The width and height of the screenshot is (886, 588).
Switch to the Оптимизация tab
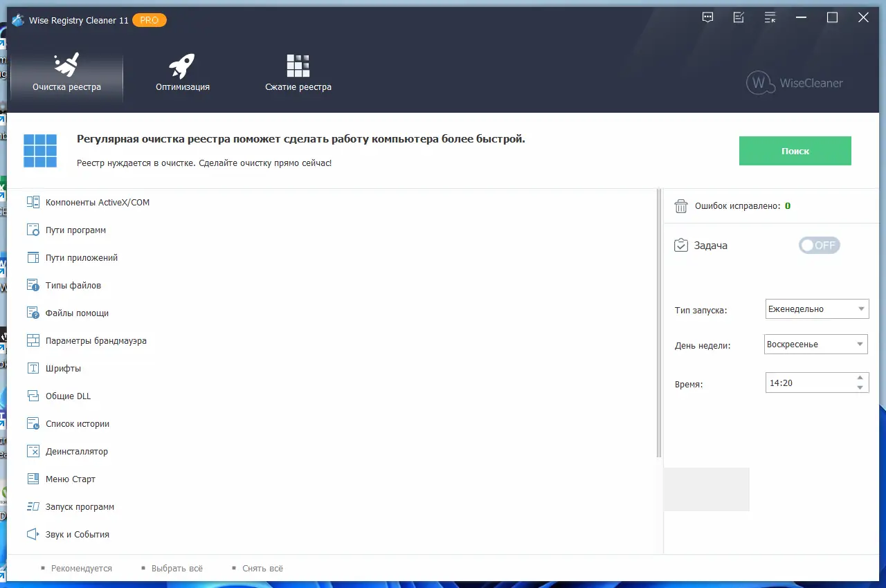(183, 74)
